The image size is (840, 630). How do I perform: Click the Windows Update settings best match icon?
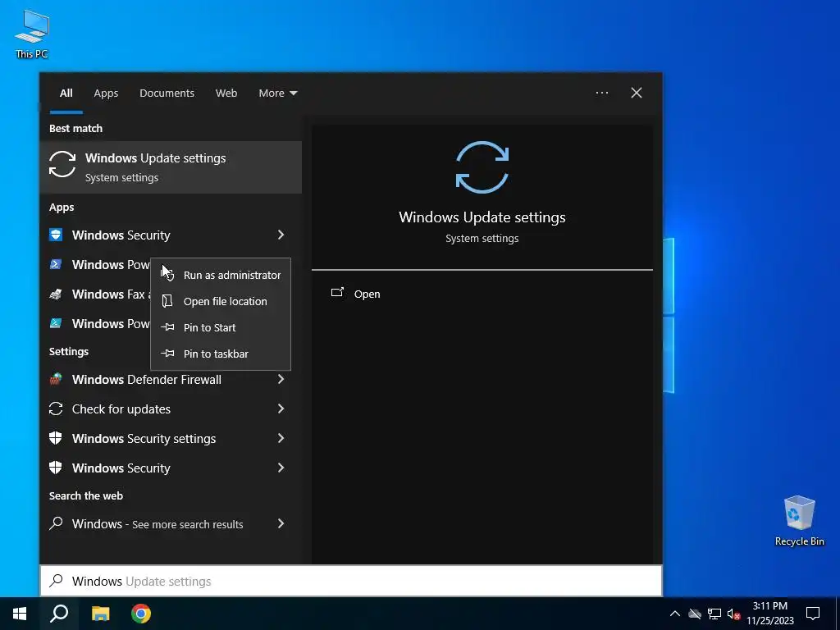[62, 164]
